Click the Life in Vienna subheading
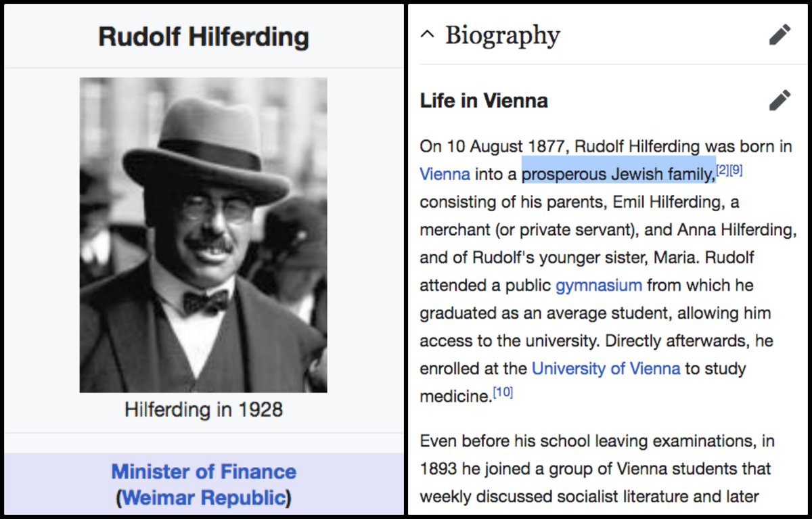 (484, 101)
